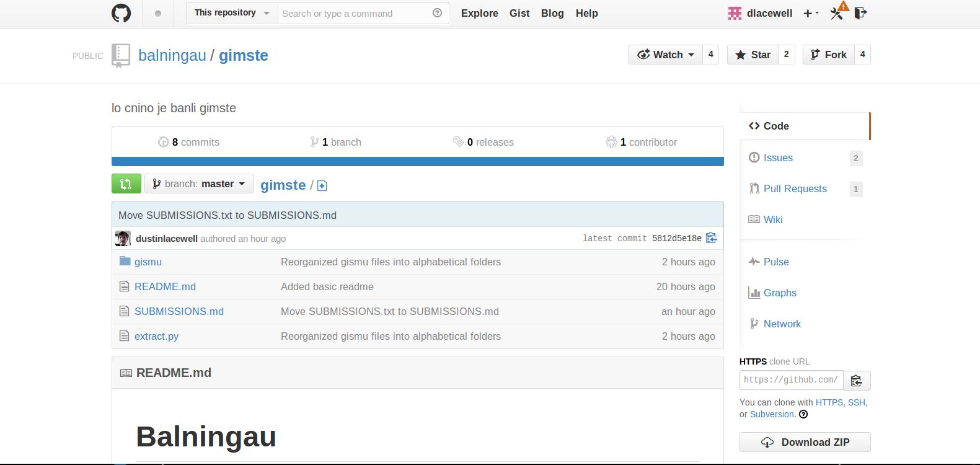Open Gist in top navigation
This screenshot has height=465, width=980.
pyautogui.click(x=519, y=13)
